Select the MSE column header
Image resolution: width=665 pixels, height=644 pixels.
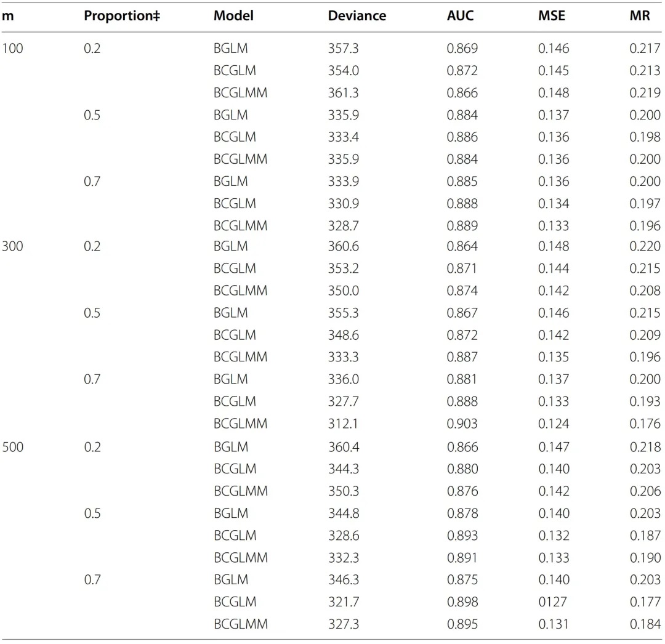coord(551,15)
